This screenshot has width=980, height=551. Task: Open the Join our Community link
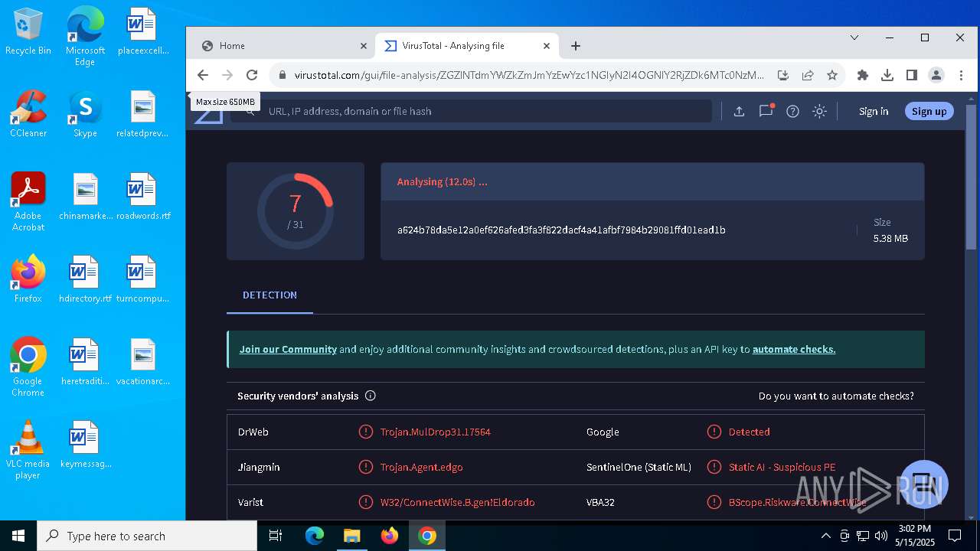pyautogui.click(x=288, y=349)
